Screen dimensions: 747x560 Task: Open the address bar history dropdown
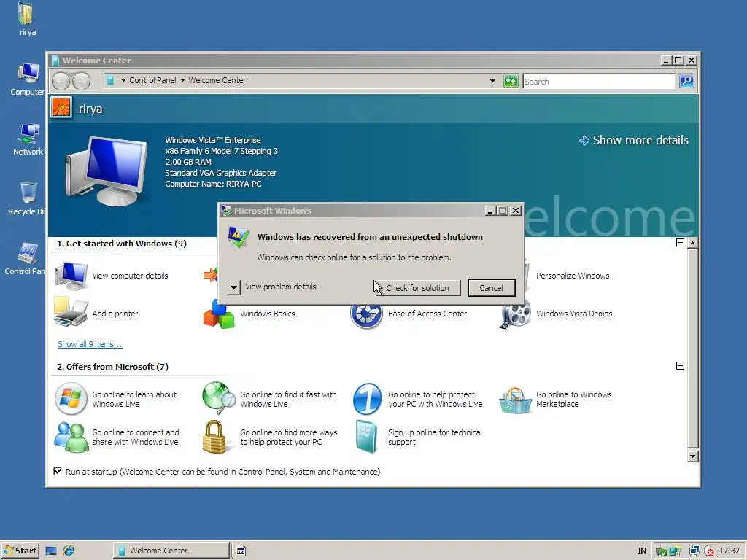click(x=492, y=81)
